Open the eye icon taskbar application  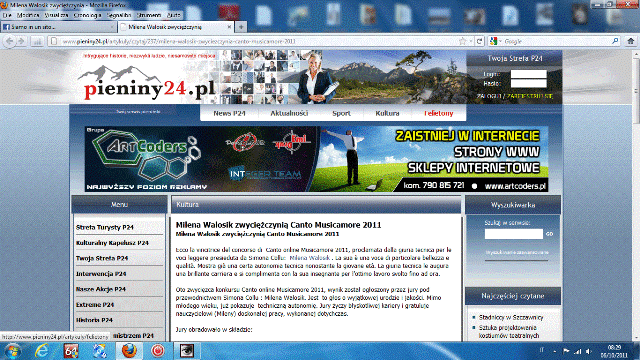coord(187,351)
